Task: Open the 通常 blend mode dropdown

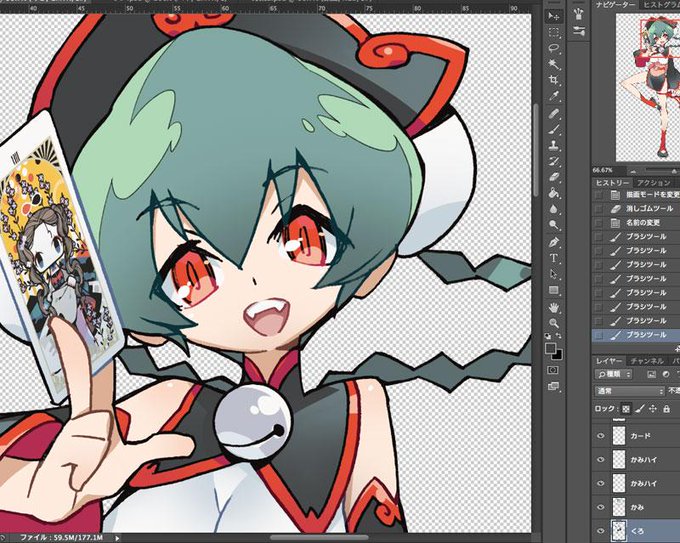Action: (x=630, y=391)
